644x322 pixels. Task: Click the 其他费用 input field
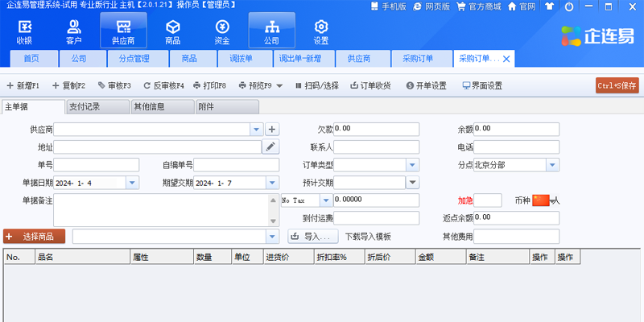517,236
